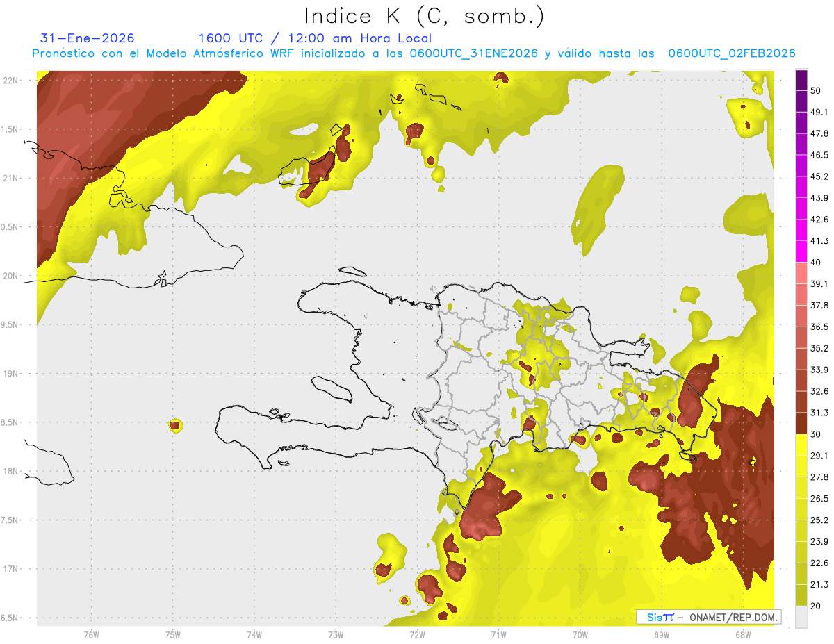Viewport: 834px width, 644px height.
Task: Select the dark purple swatch above 50
Action: coord(801,80)
